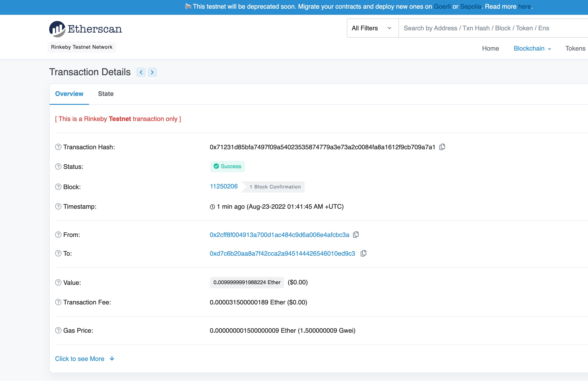Copy the From address

tap(356, 234)
